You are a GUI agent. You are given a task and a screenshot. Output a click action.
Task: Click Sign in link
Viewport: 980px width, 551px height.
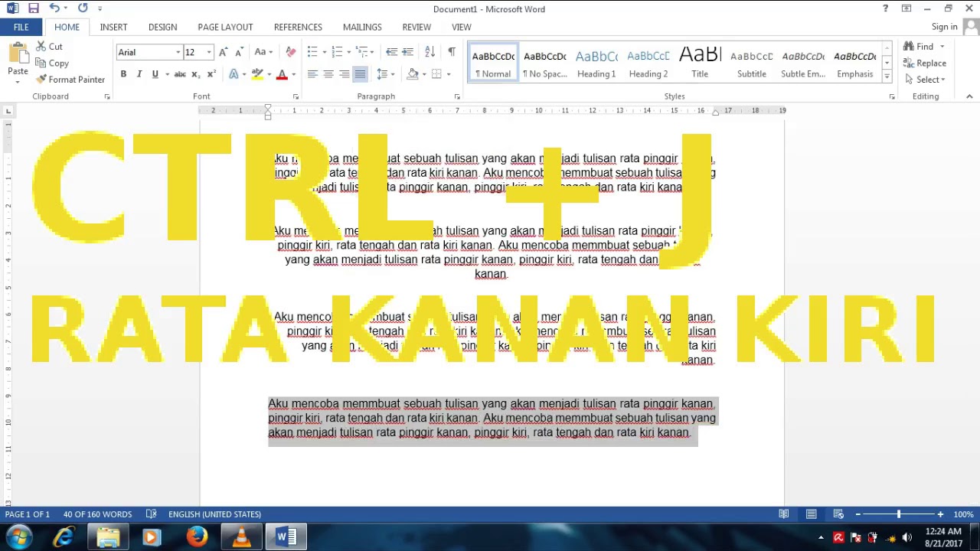(x=944, y=27)
